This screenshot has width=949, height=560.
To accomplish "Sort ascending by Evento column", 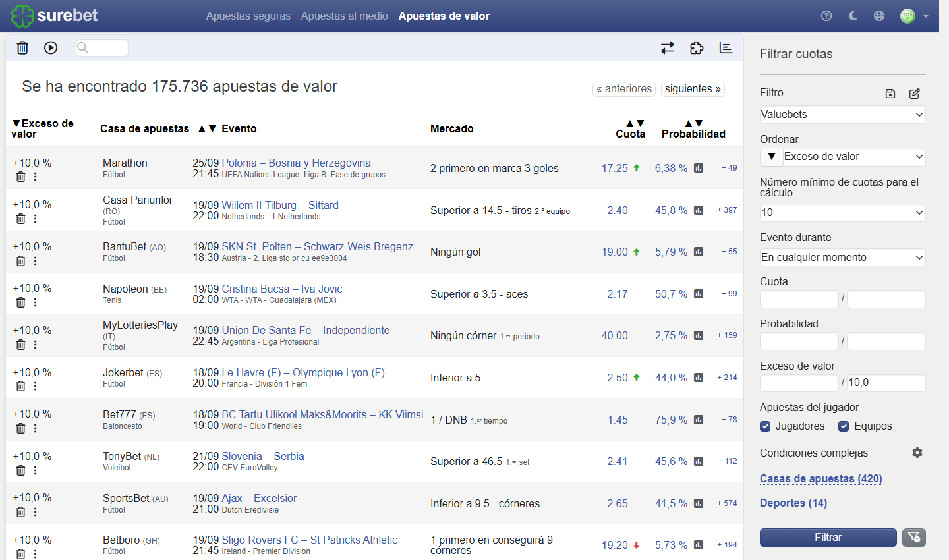I will point(202,128).
